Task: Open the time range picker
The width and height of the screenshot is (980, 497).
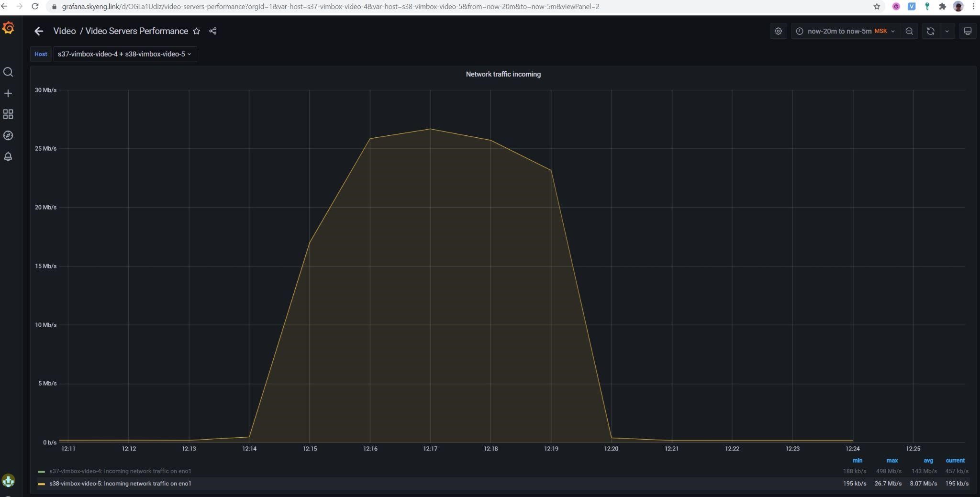Action: tap(846, 31)
